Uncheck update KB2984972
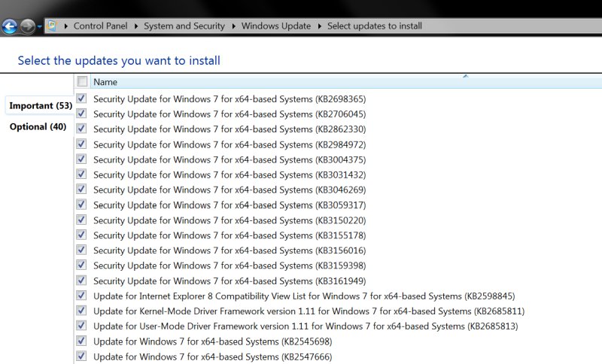Screen dimensions: 602x364 (x=81, y=144)
